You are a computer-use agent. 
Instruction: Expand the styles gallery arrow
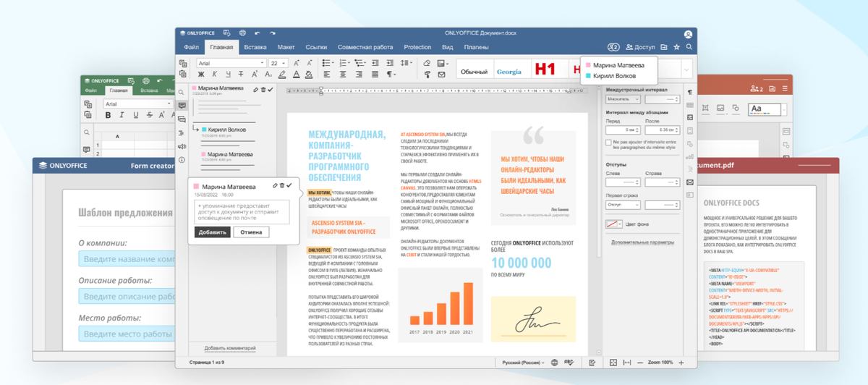pyautogui.click(x=686, y=69)
